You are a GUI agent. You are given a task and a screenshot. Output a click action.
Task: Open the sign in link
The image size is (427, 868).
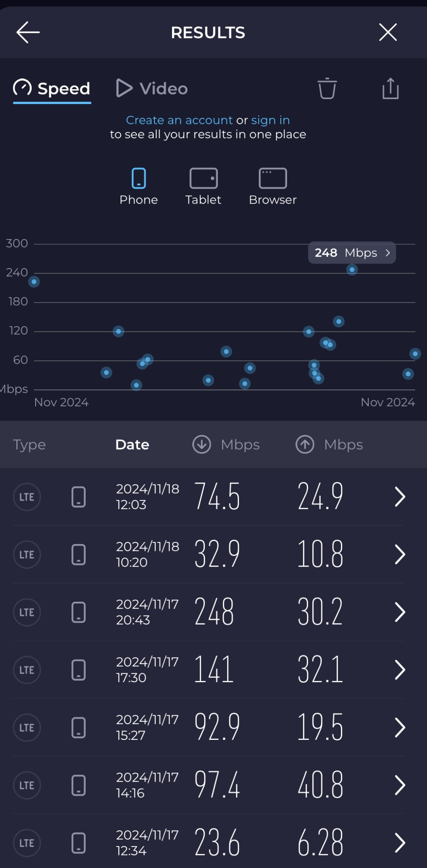coord(270,120)
